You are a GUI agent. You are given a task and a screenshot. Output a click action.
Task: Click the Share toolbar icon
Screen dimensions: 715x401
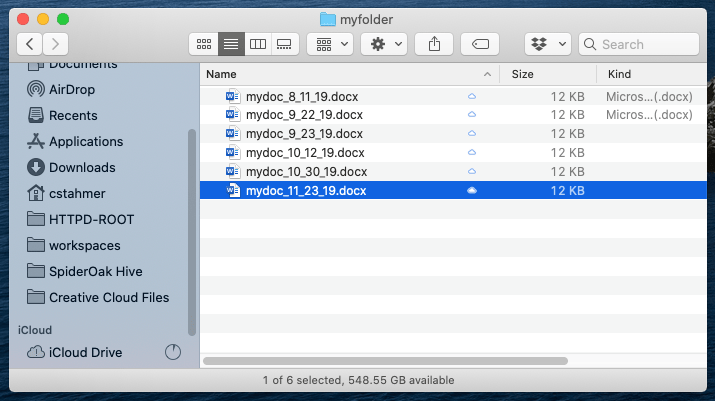coord(434,44)
